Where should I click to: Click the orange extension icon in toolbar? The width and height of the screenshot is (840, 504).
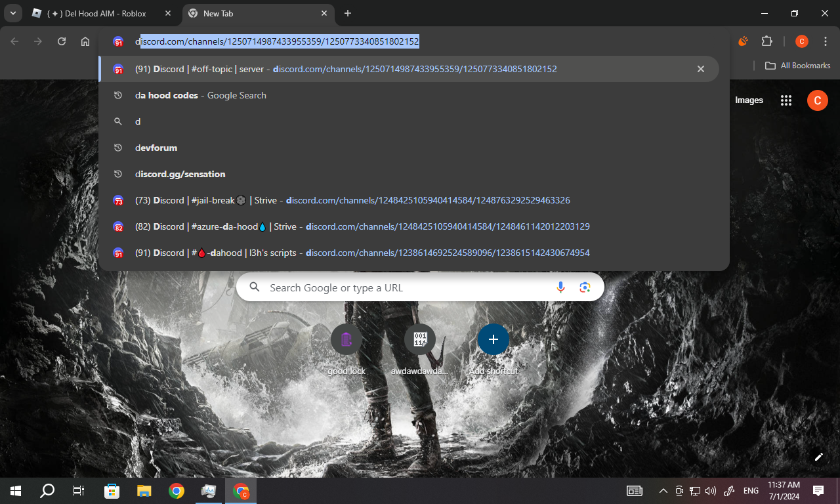point(743,41)
